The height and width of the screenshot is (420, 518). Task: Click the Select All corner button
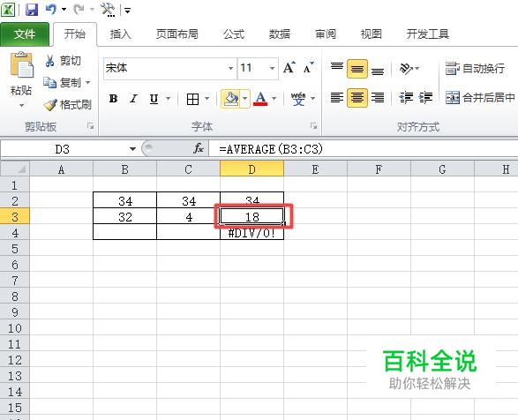click(15, 169)
